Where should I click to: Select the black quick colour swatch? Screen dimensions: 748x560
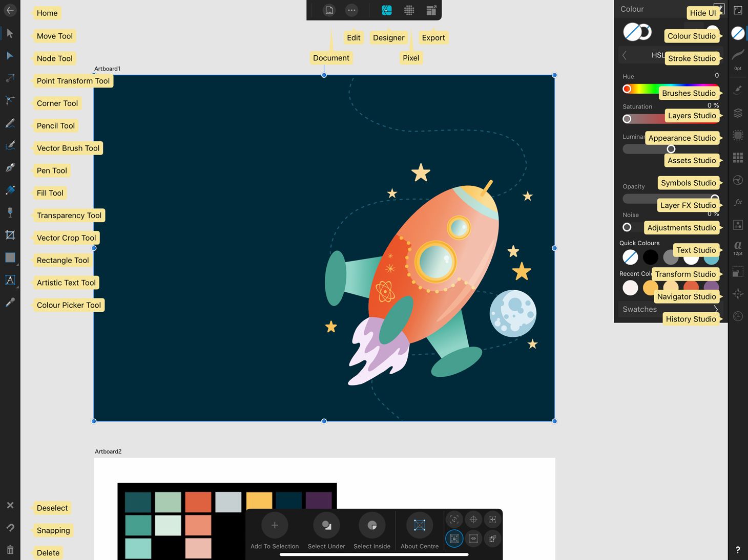pos(650,257)
